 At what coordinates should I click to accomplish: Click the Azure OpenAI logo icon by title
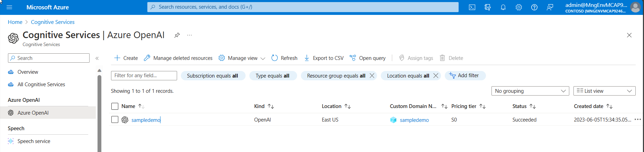click(x=13, y=38)
